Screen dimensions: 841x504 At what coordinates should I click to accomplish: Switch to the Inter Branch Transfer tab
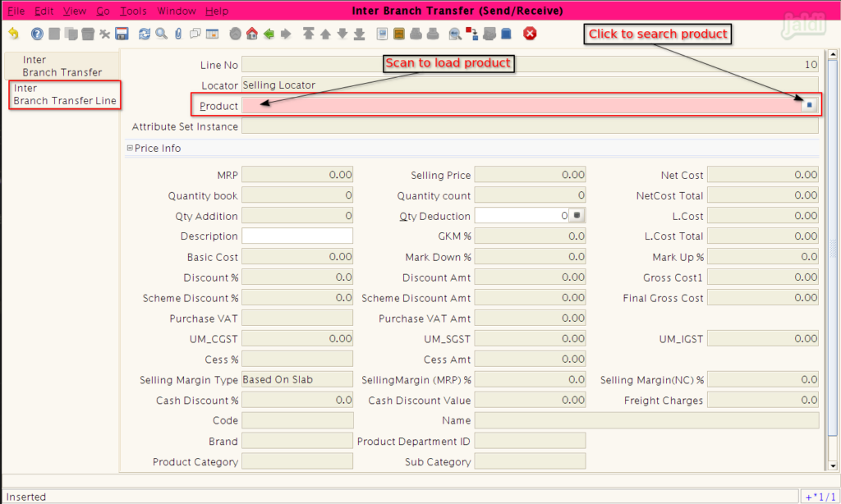tap(62, 66)
